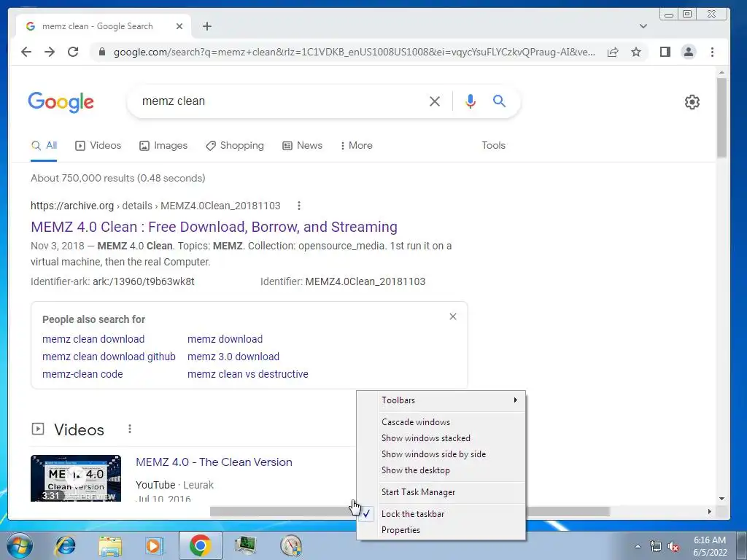The image size is (747, 560).
Task: Bookmark this page with the star
Action: click(636, 52)
